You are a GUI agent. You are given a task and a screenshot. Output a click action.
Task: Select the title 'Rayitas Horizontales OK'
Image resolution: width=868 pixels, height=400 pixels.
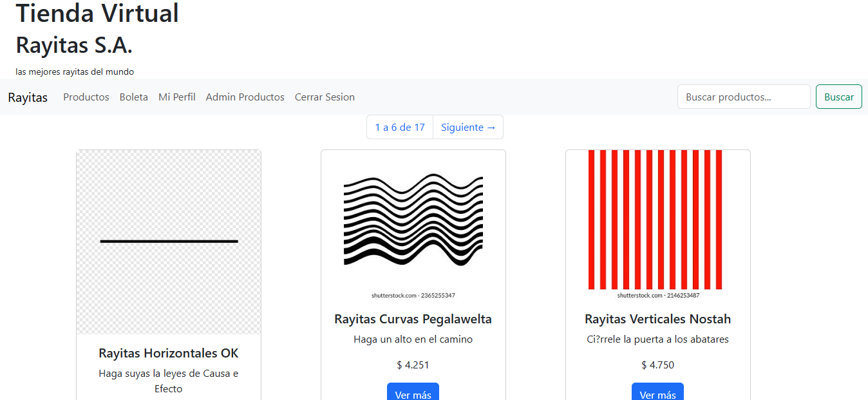pos(169,353)
